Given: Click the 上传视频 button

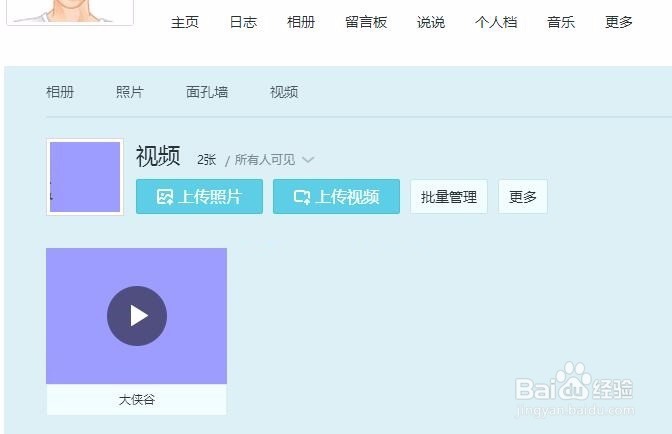Looking at the screenshot, I should point(336,197).
